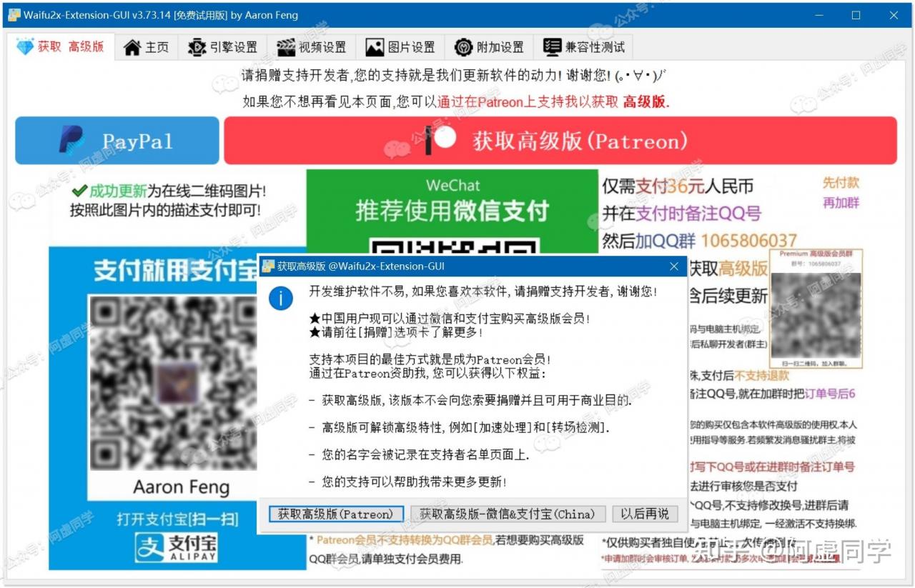Click the green checkmark 成功更新 icon
The image size is (915, 588).
pyautogui.click(x=79, y=191)
